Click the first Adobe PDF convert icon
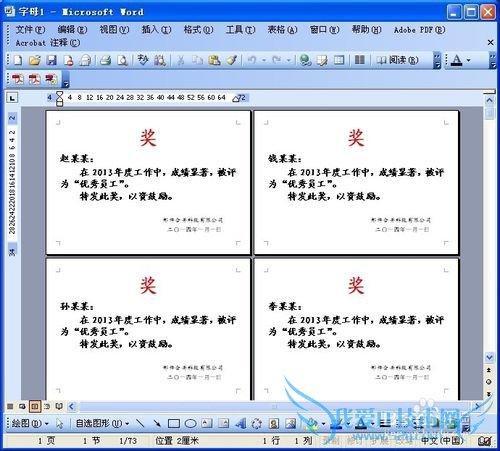This screenshot has width=500, height=451. coord(18,79)
